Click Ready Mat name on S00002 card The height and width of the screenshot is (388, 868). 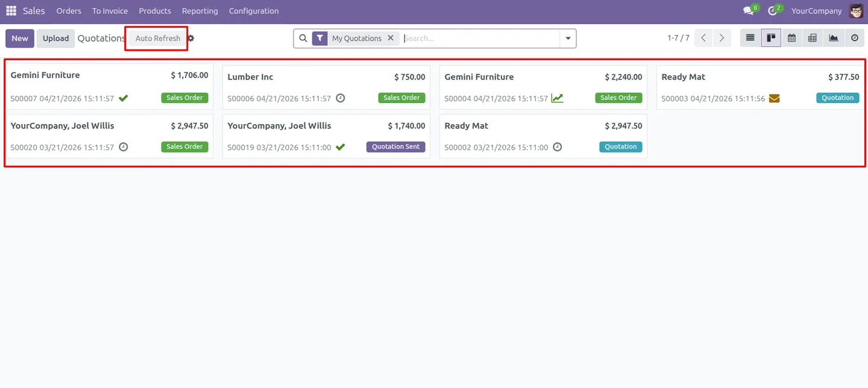467,126
